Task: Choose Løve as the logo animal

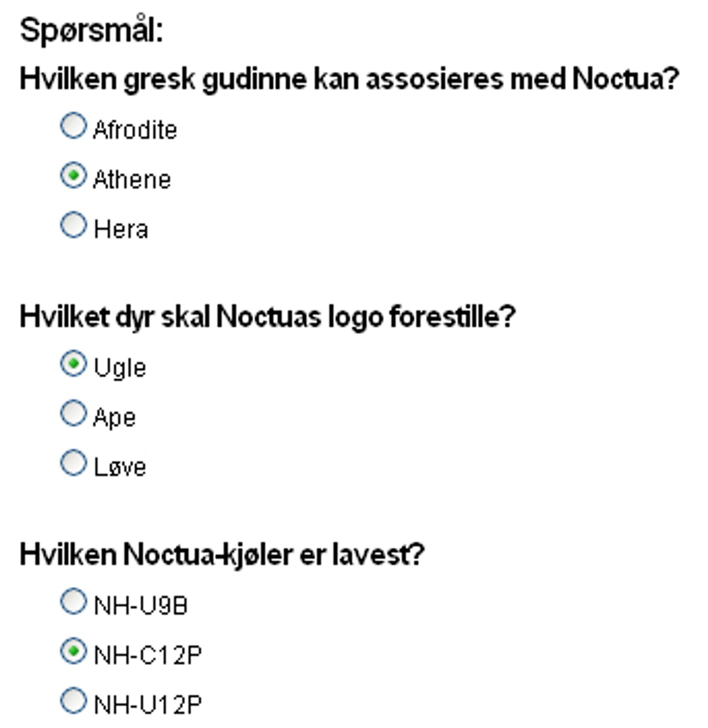Action: (74, 463)
